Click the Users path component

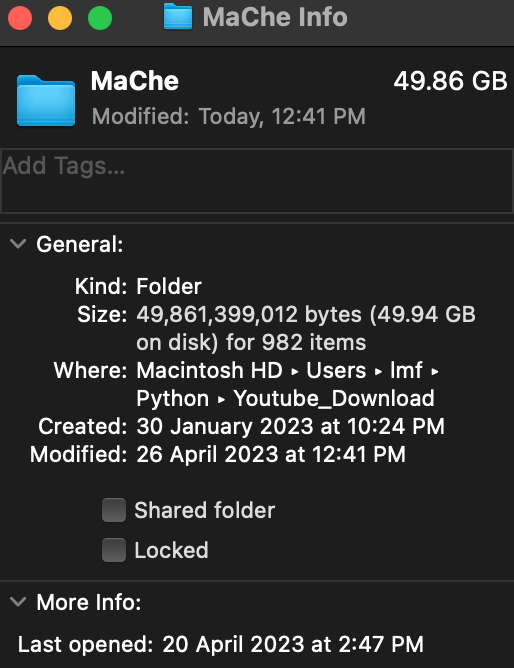coord(336,370)
